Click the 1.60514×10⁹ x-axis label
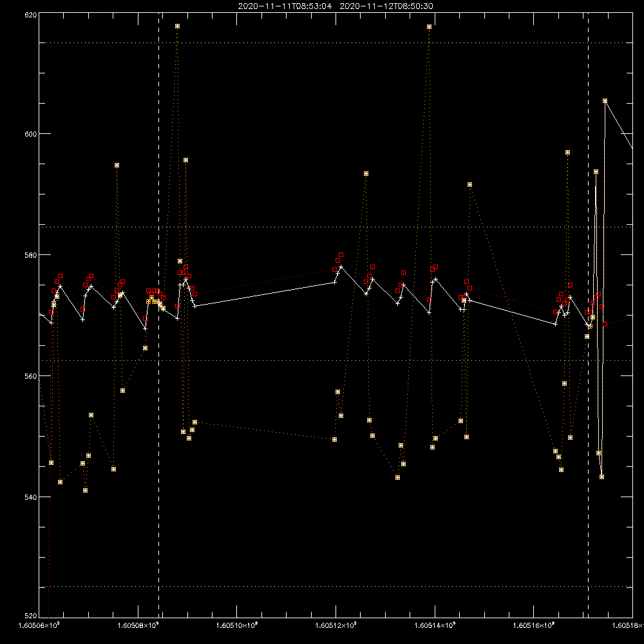644x644 pixels. pos(435,625)
